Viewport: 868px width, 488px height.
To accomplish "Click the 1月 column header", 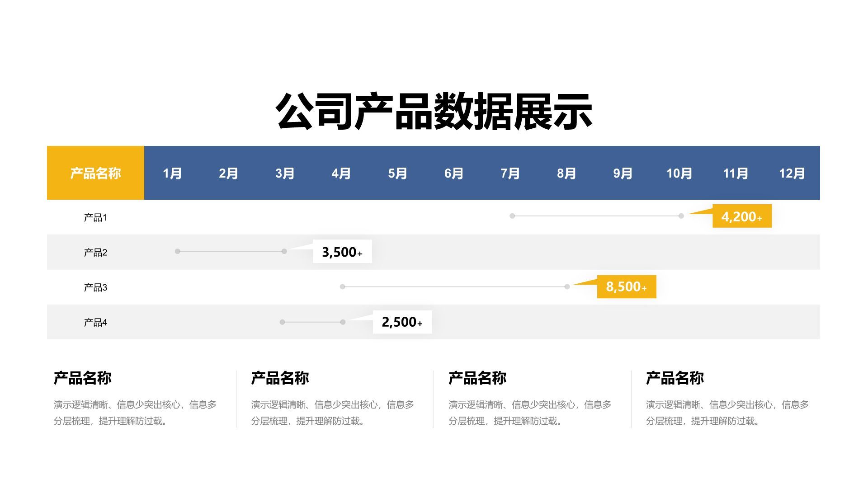I will click(172, 174).
